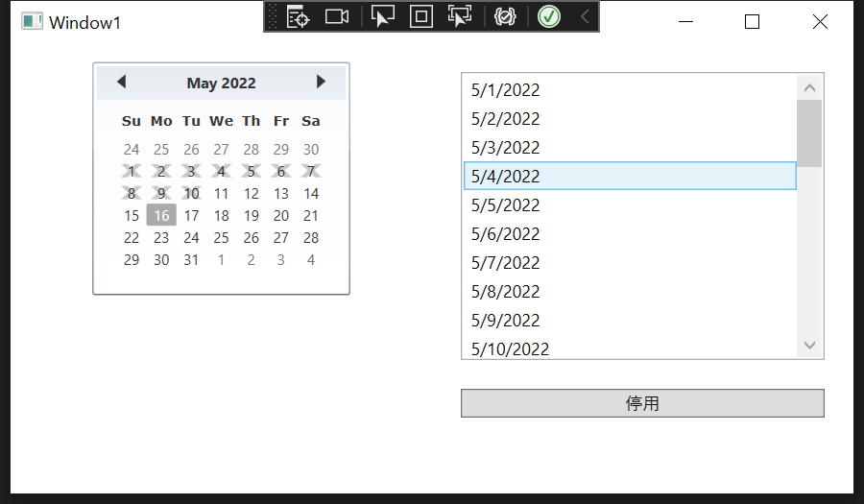Click the list scrollbar up arrow
864x504 pixels.
tap(809, 87)
